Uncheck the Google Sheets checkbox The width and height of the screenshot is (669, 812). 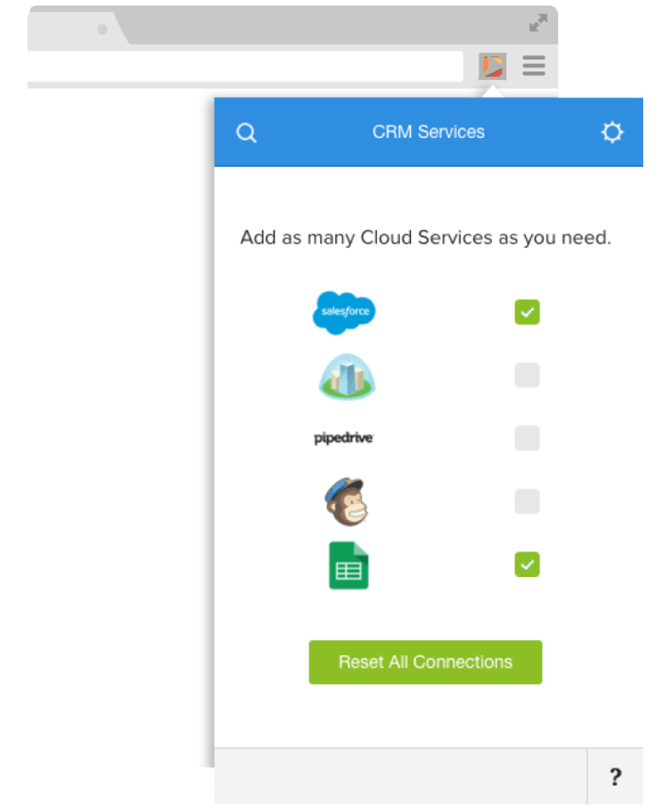pos(527,565)
